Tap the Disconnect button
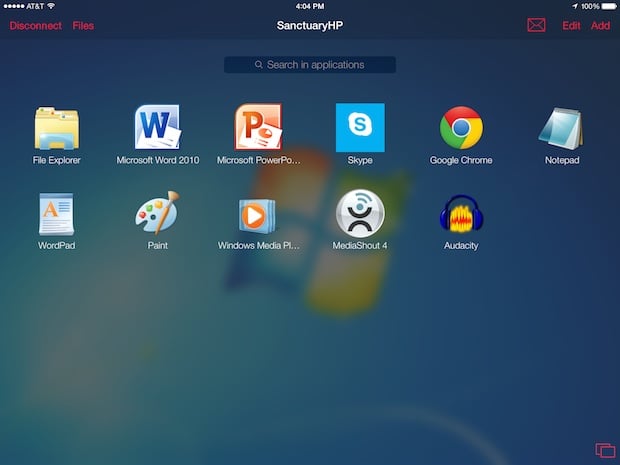The height and width of the screenshot is (465, 620). (x=36, y=26)
